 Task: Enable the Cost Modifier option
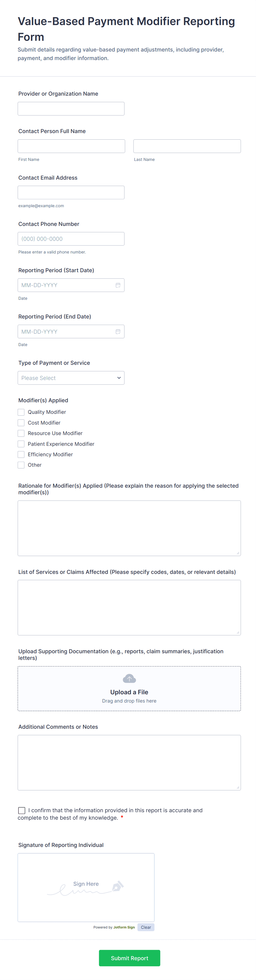[x=21, y=423]
